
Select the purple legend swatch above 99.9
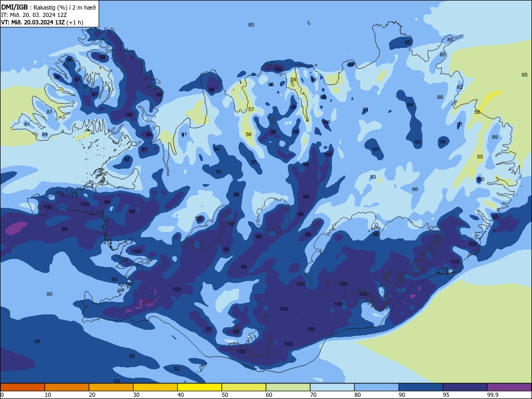pos(509,387)
